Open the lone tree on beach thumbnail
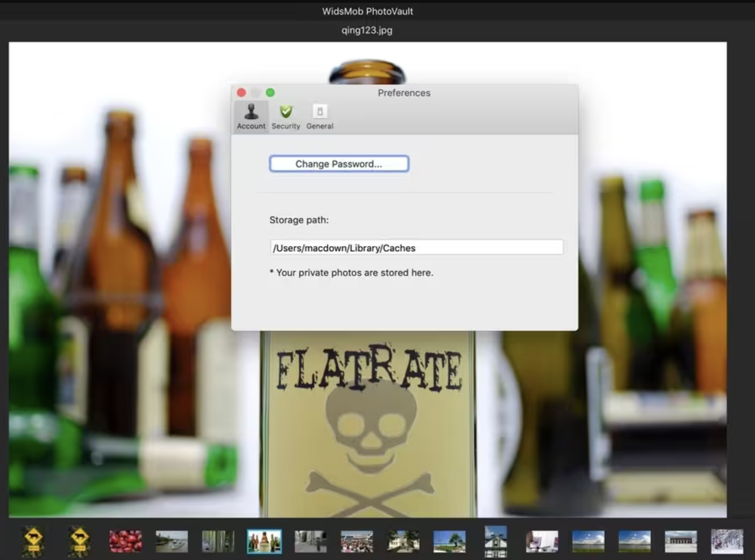Viewport: 755px width, 560px height. coord(449,541)
